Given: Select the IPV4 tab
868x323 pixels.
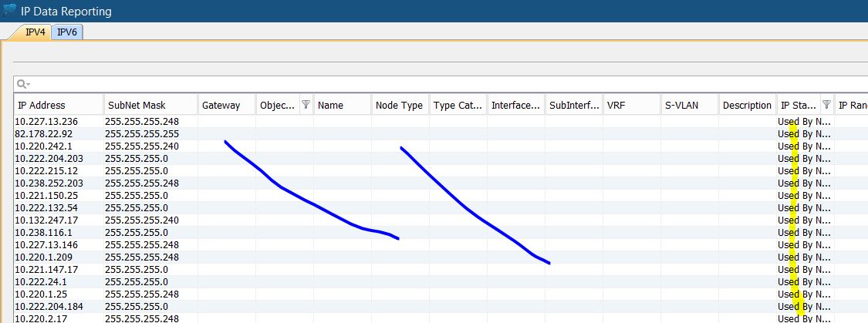Looking at the screenshot, I should pos(35,32).
